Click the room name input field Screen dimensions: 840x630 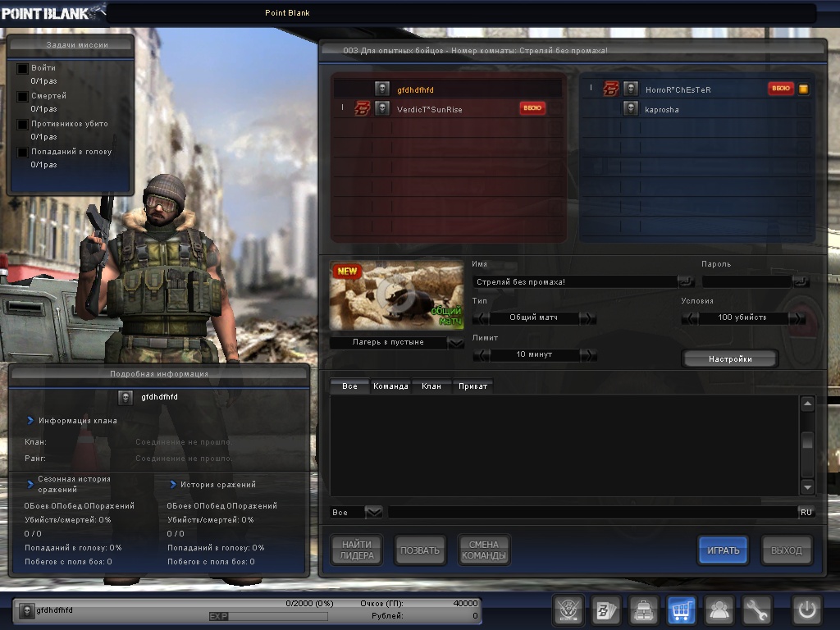pyautogui.click(x=574, y=282)
